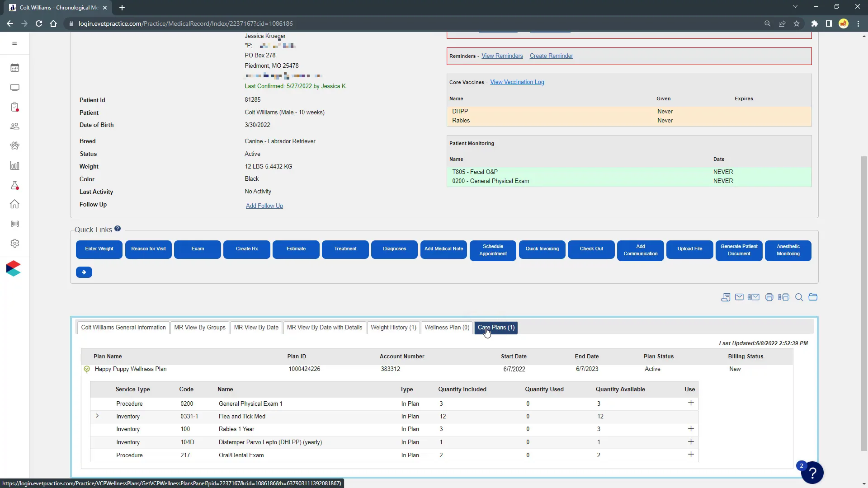Image resolution: width=868 pixels, height=488 pixels.
Task: Bookmark this page with star icon
Action: coord(797,23)
